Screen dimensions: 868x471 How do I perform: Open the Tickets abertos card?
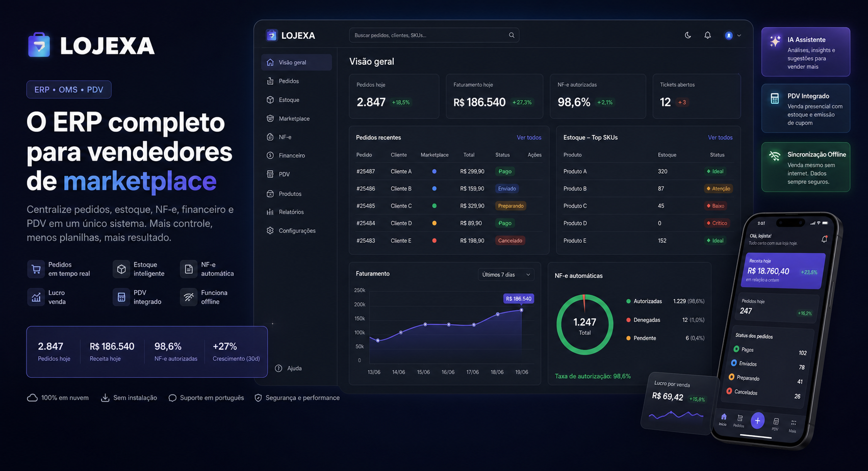697,96
